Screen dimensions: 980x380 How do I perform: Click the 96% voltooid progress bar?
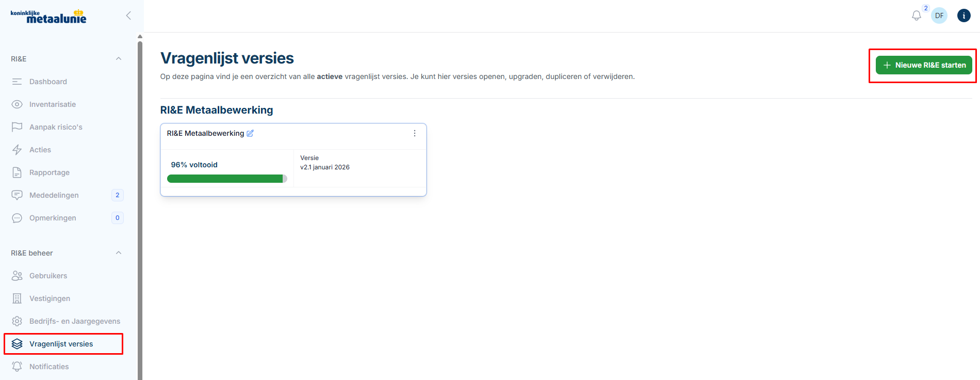227,179
